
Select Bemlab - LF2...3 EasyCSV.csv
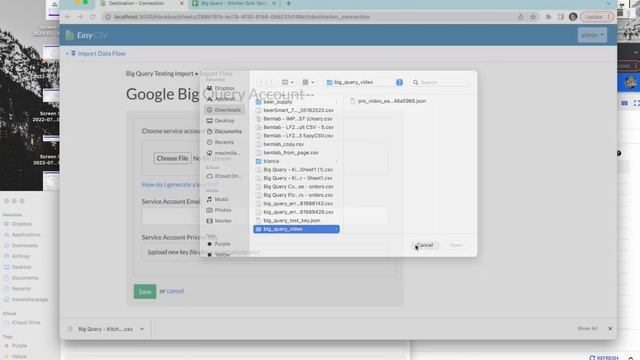(x=296, y=136)
